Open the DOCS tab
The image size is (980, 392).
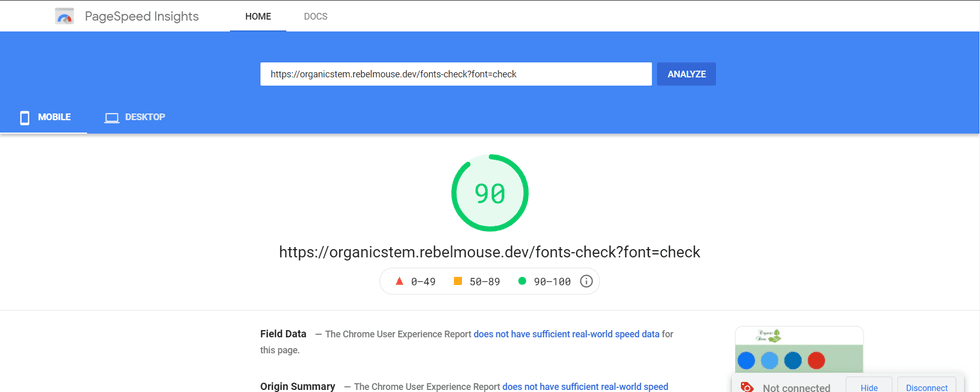[316, 16]
